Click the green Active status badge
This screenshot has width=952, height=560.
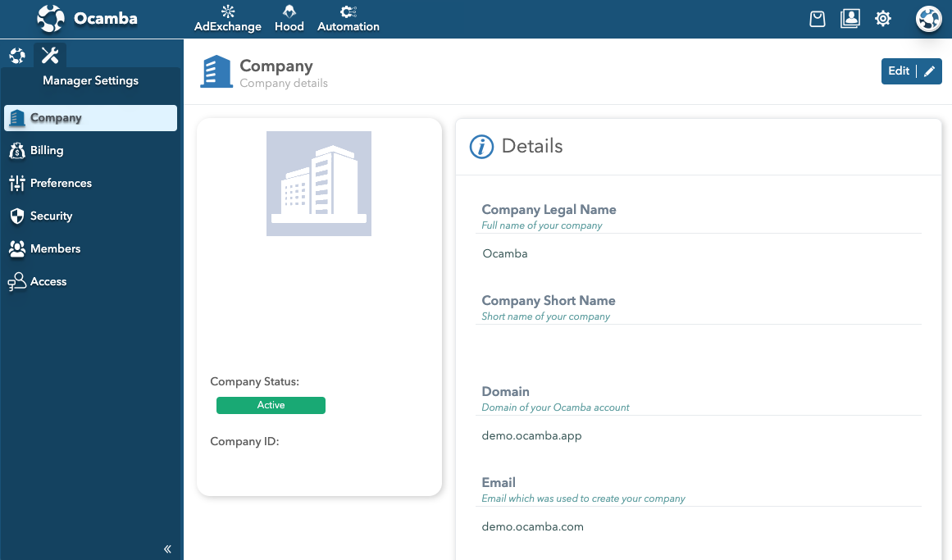tap(271, 405)
